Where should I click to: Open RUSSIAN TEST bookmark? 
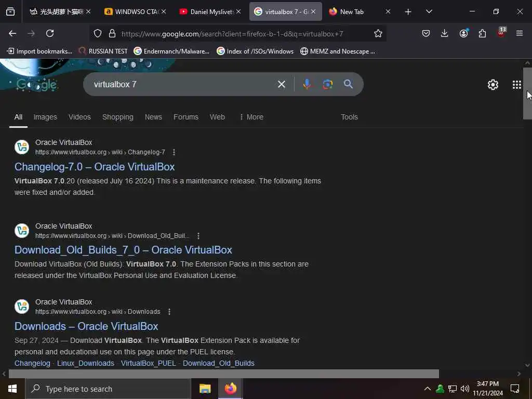[x=103, y=51]
